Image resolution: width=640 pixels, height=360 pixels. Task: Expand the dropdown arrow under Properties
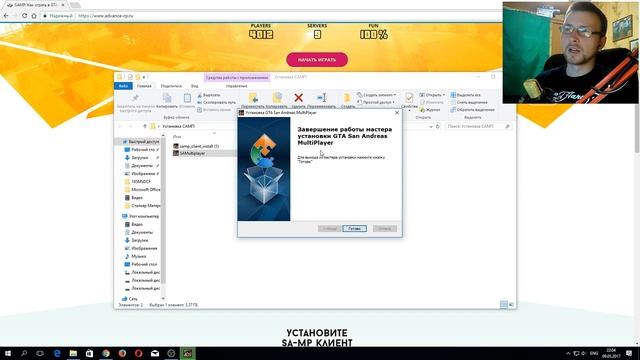(409, 110)
